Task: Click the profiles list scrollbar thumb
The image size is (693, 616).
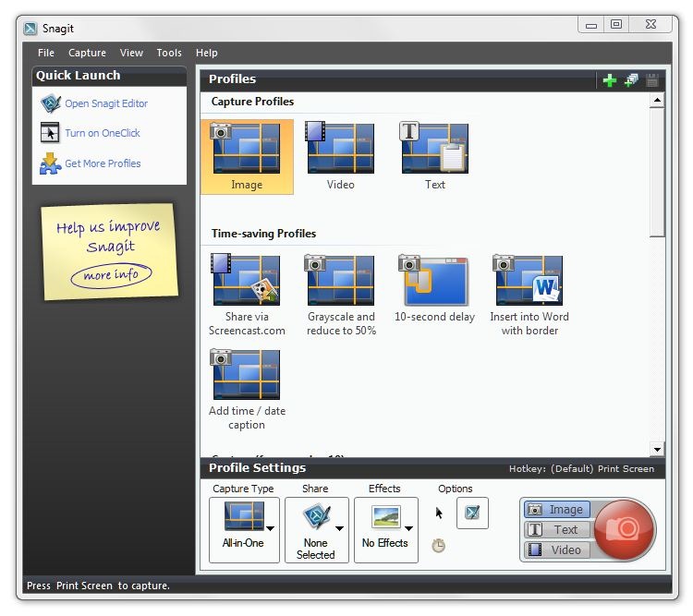Action: point(657,173)
